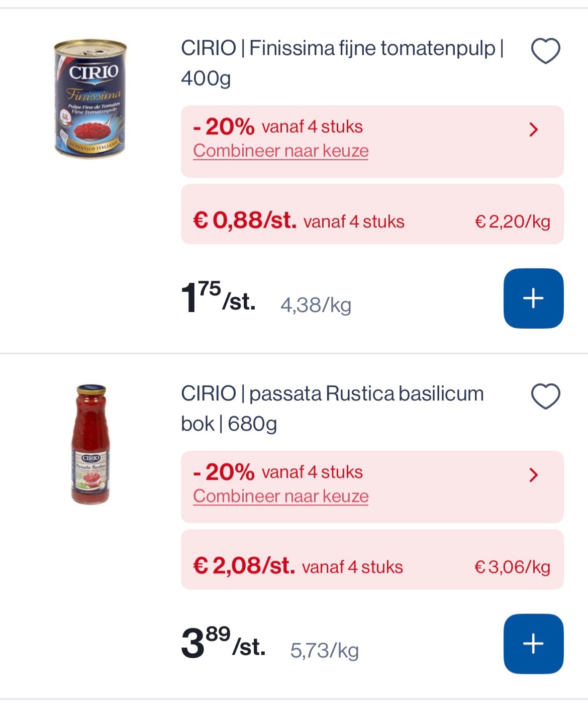Viewport: 588px width, 703px height.
Task: Expand the Finissima -20% promo chevron
Action: pyautogui.click(x=534, y=130)
